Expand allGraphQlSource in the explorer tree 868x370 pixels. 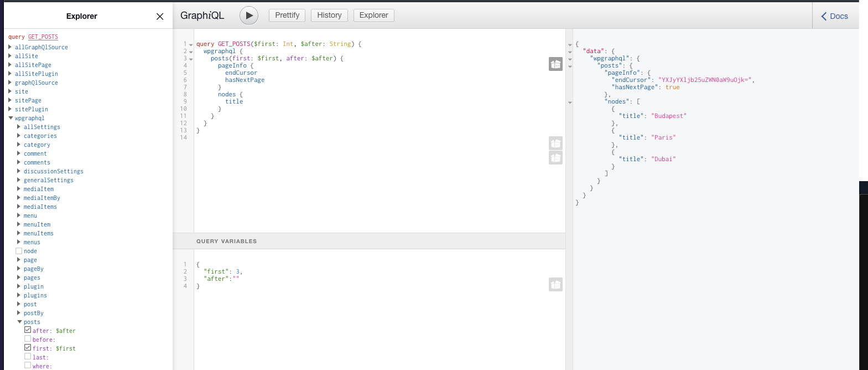(10, 47)
